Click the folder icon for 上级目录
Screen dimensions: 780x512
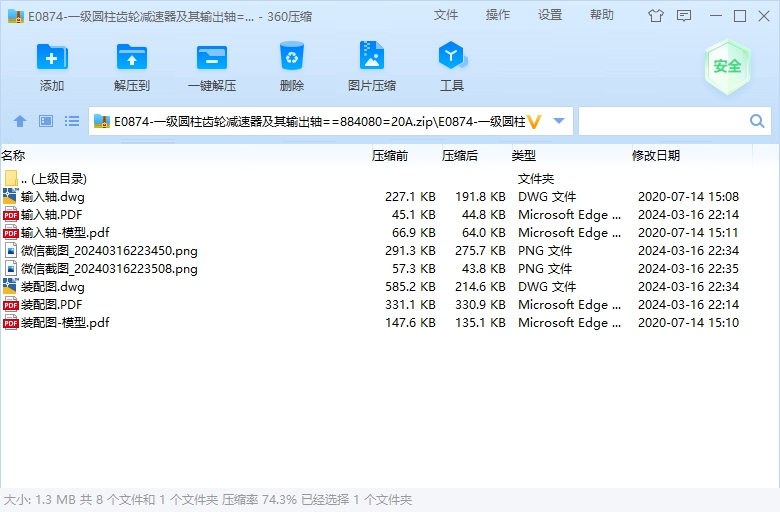pyautogui.click(x=11, y=178)
